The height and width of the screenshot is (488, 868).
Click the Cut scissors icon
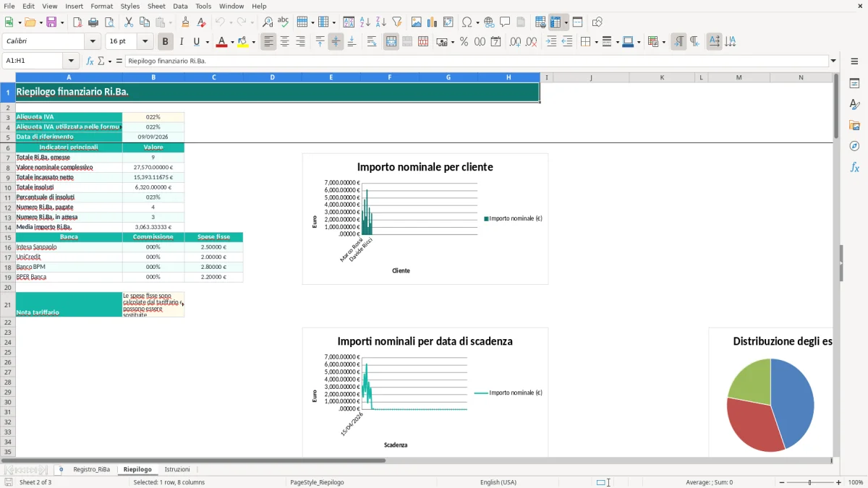point(129,22)
